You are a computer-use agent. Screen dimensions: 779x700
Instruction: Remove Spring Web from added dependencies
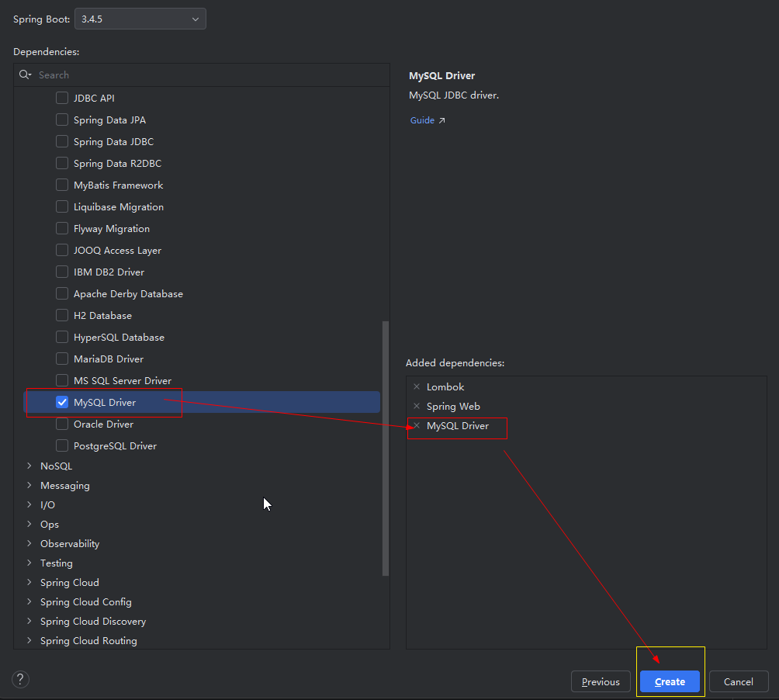(x=417, y=406)
